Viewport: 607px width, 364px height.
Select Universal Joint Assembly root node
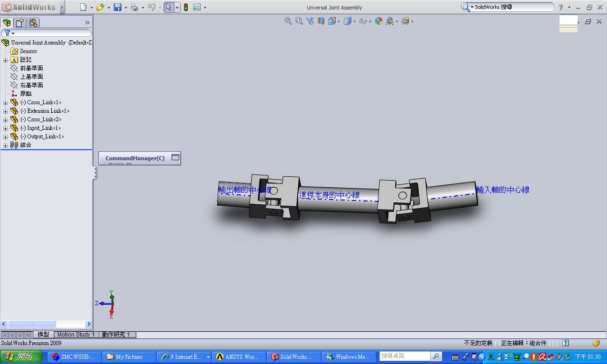(47, 43)
